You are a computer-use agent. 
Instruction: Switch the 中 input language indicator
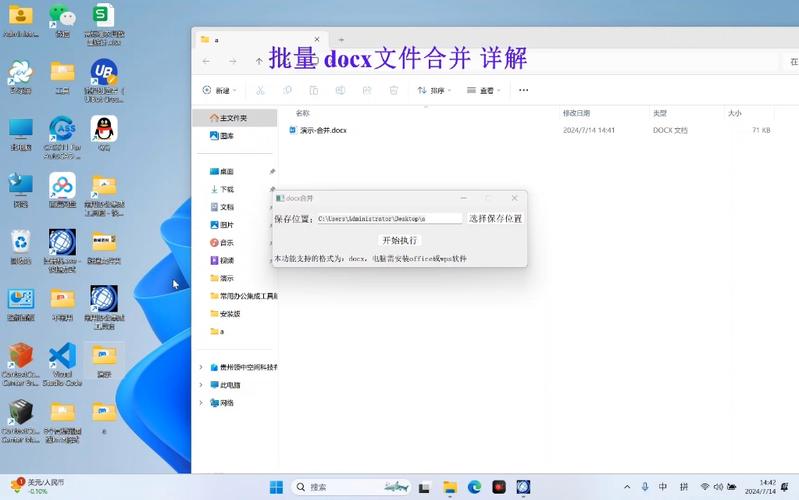pyautogui.click(x=662, y=487)
